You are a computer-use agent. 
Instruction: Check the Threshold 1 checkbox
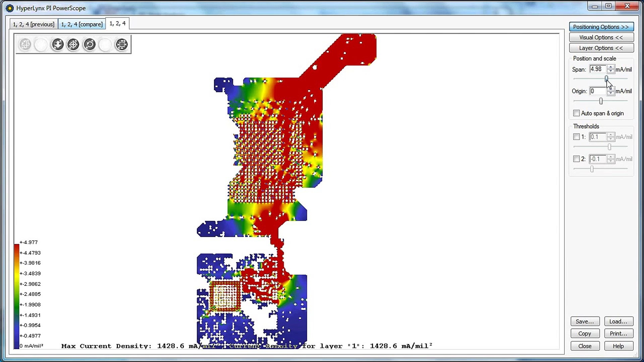576,137
